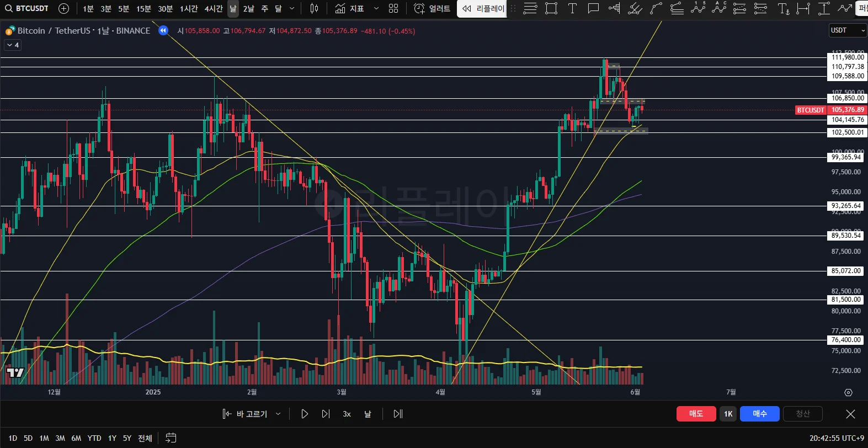
Task: Select the 5분 timeframe
Action: [124, 8]
